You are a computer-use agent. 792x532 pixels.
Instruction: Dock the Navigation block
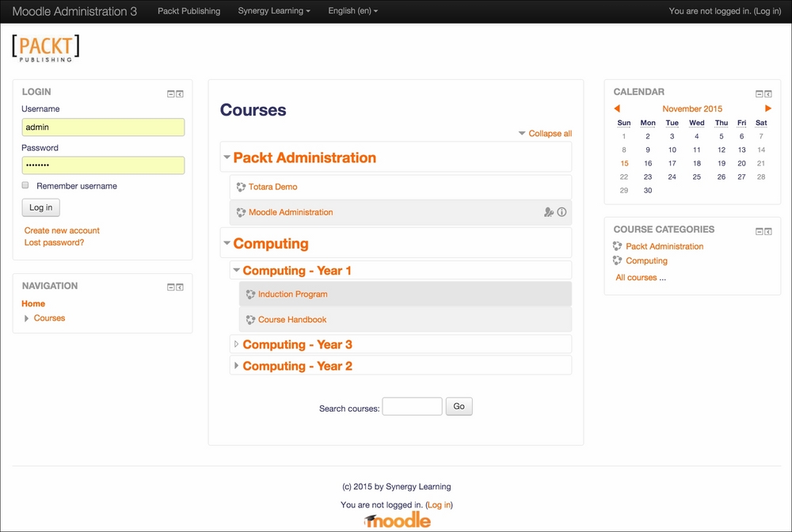click(x=180, y=287)
